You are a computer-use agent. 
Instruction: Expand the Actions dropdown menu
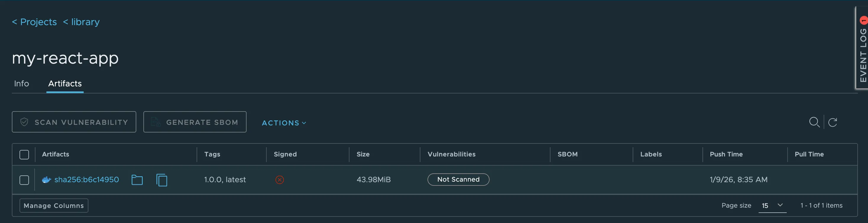click(284, 123)
